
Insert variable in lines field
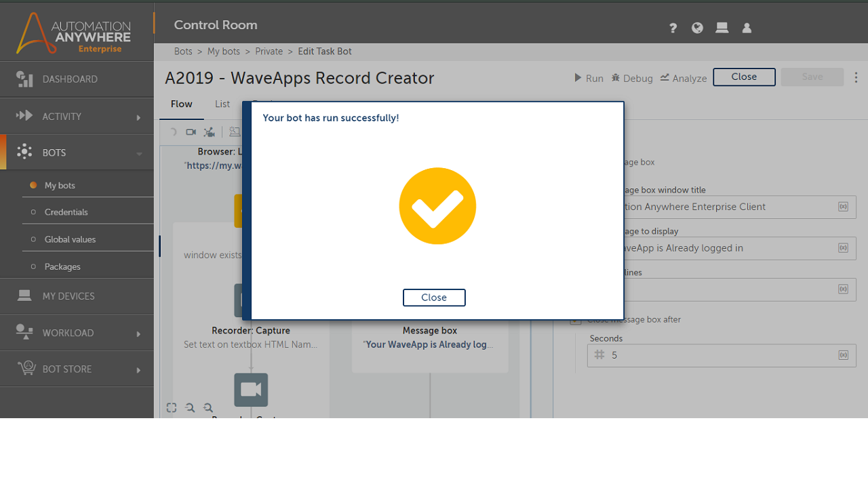coord(843,289)
